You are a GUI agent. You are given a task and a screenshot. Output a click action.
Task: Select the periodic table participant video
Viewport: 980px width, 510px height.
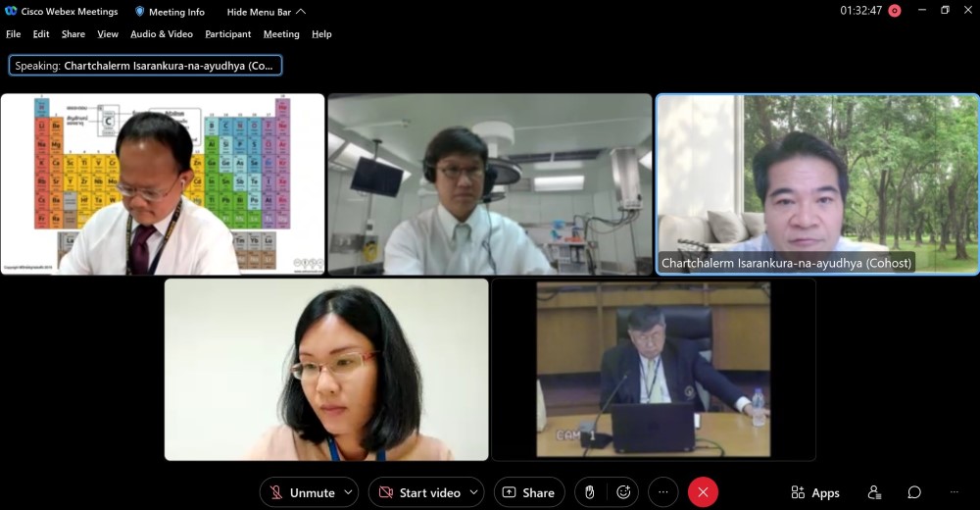163,184
